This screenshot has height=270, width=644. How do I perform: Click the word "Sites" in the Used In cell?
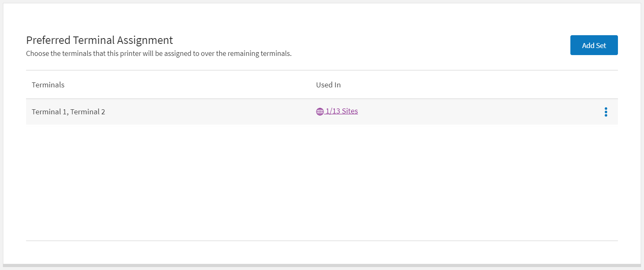tap(350, 111)
